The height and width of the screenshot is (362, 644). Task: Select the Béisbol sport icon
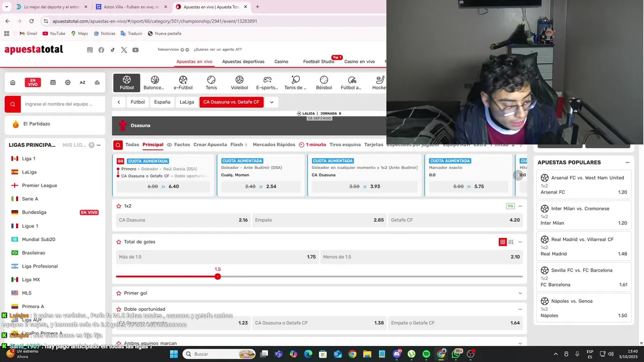tap(324, 83)
